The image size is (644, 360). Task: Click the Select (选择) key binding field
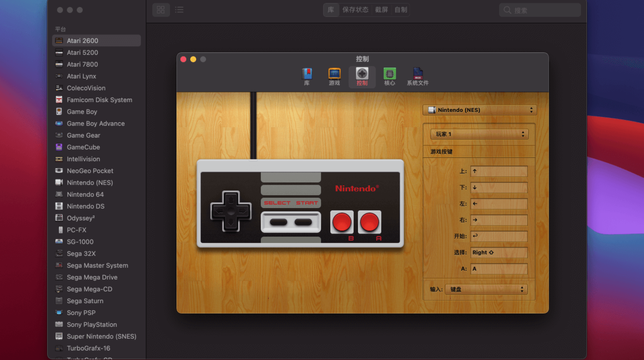pyautogui.click(x=499, y=252)
